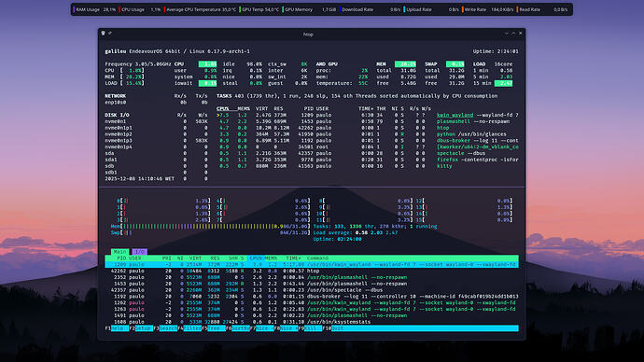This screenshot has height=362, width=644.
Task: Click the galileu hostname header text
Action: 116,51
